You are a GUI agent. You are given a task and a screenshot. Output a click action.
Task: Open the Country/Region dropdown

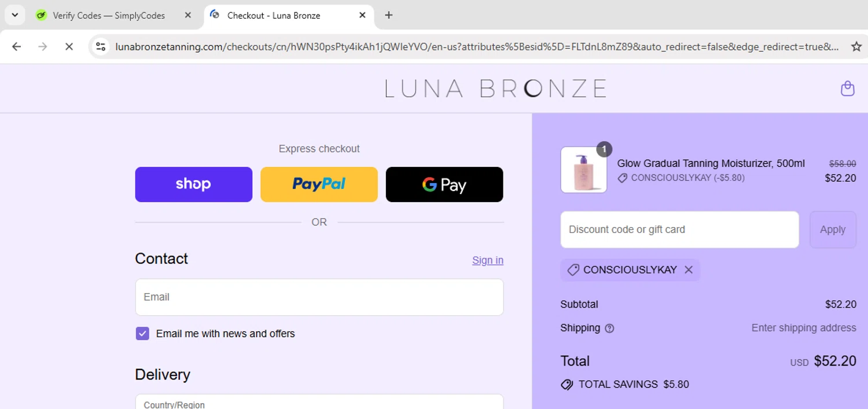(319, 402)
